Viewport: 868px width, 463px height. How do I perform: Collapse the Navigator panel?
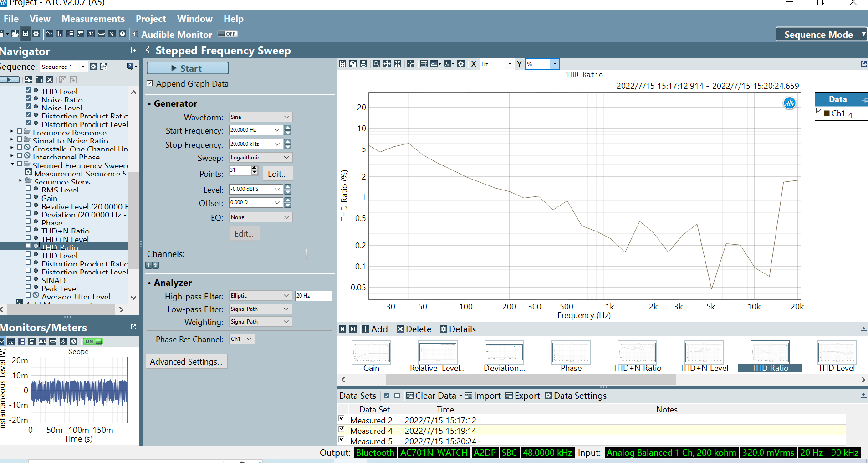133,51
